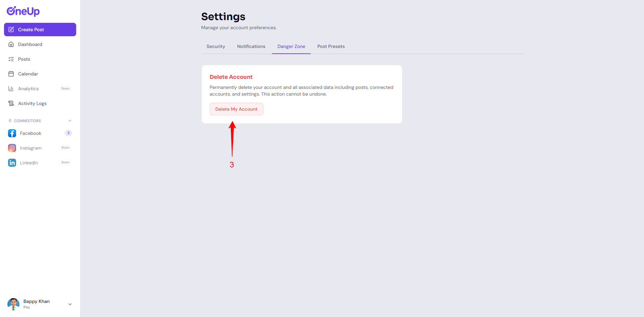644x317 pixels.
Task: Open the Calendar link text
Action: (x=28, y=74)
